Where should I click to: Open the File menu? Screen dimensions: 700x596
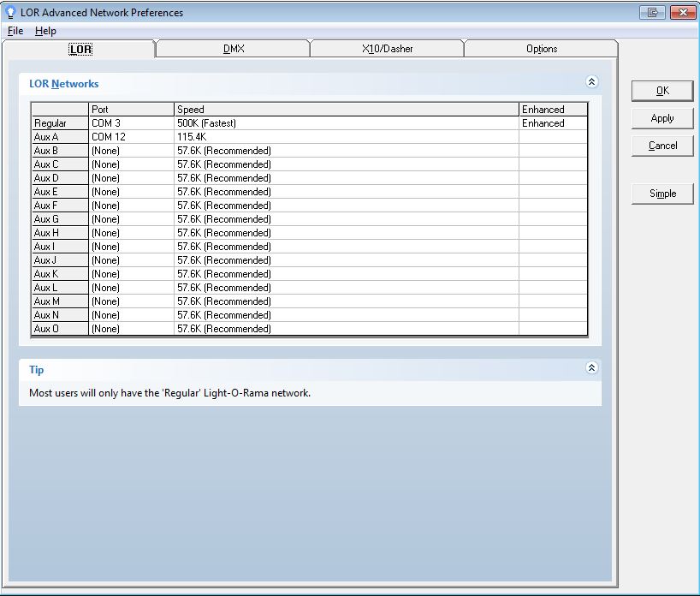pyautogui.click(x=15, y=31)
